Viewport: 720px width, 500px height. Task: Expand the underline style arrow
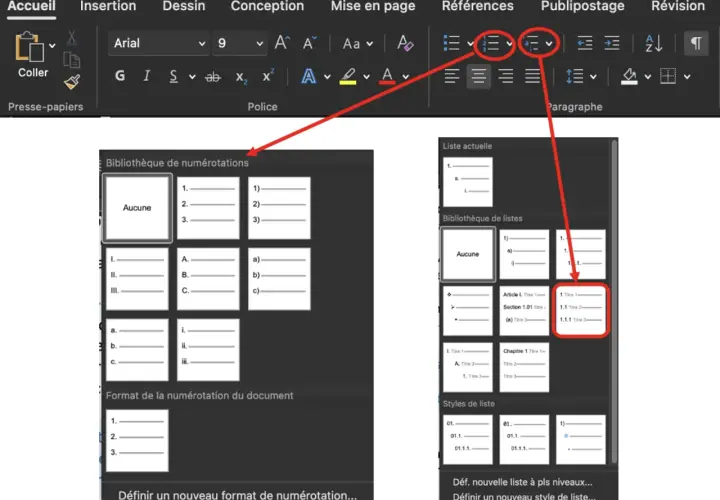tap(192, 77)
